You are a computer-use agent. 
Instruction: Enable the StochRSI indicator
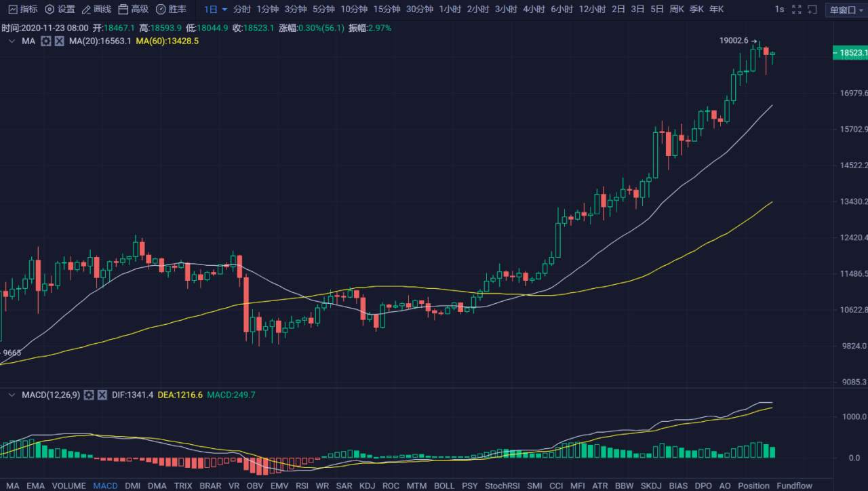tap(502, 486)
